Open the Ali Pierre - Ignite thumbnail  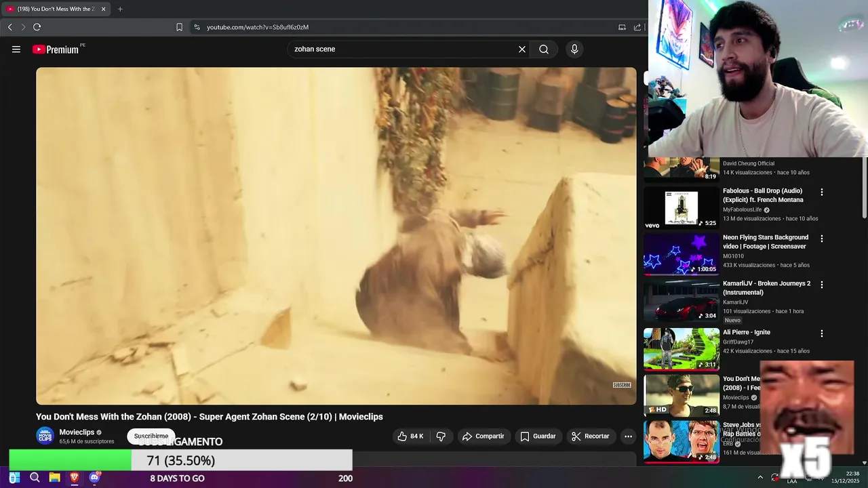(682, 350)
